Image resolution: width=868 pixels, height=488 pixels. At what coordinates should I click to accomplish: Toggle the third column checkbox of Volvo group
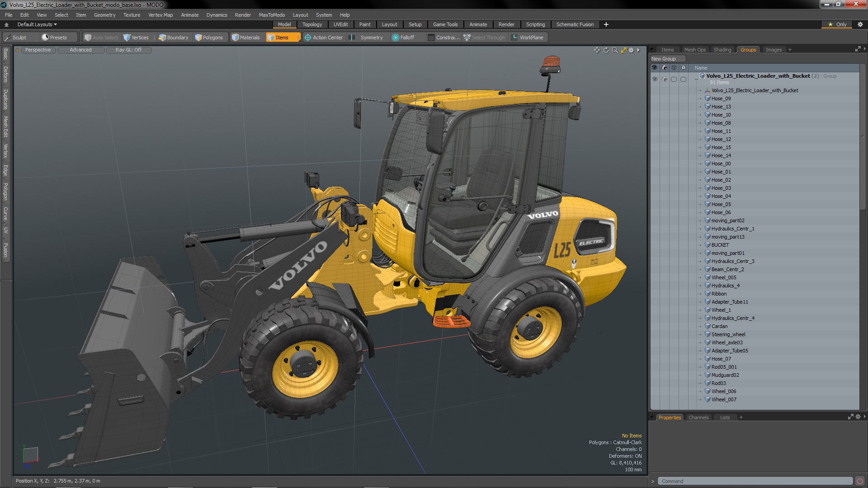point(674,79)
